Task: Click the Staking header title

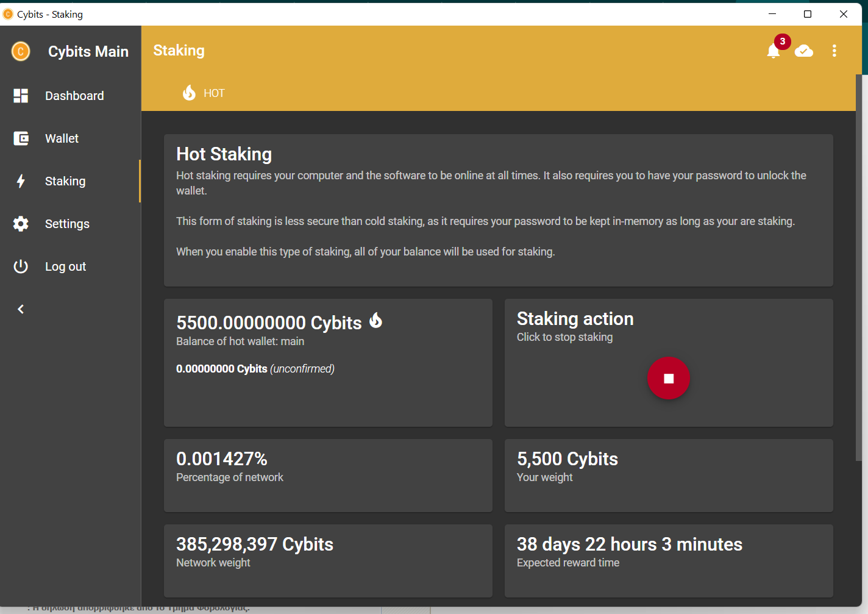Action: tap(179, 50)
